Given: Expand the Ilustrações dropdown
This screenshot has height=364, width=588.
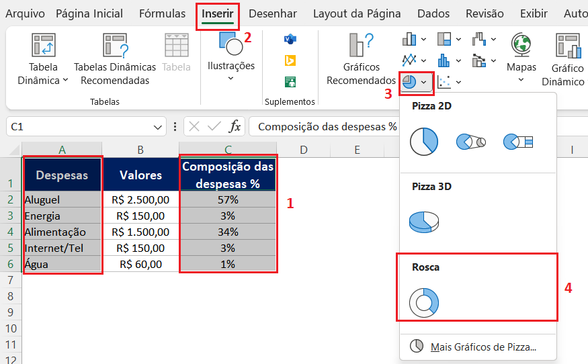Looking at the screenshot, I should (230, 79).
